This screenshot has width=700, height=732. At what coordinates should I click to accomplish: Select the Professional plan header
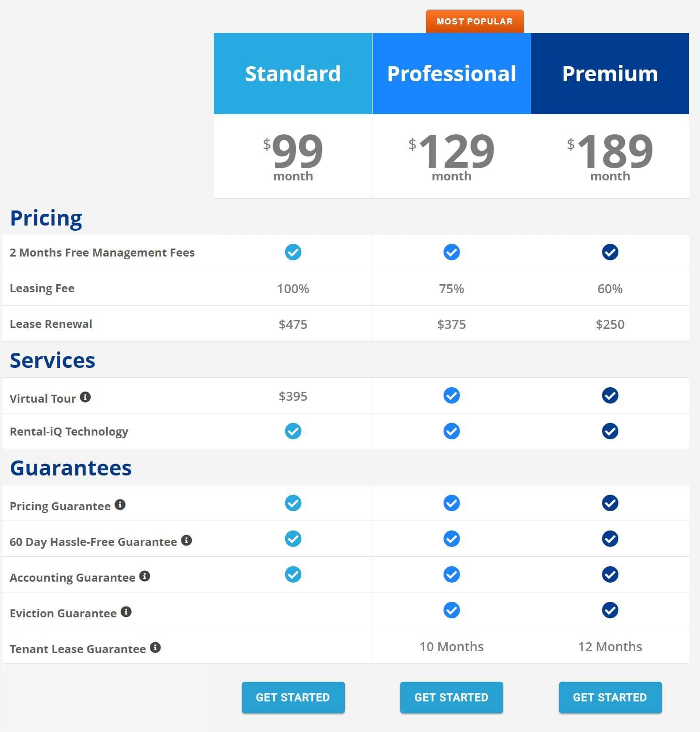[x=451, y=74]
